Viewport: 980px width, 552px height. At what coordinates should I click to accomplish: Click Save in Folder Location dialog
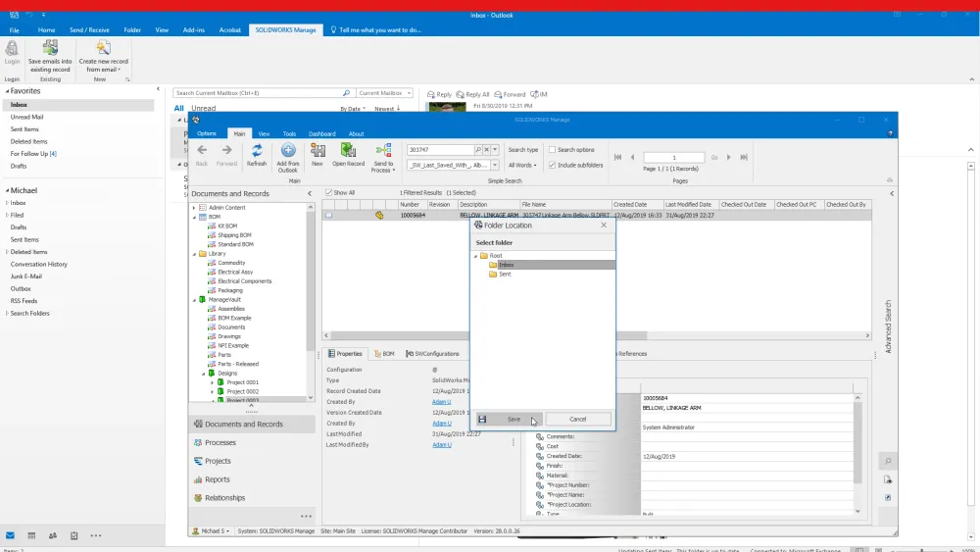point(509,420)
